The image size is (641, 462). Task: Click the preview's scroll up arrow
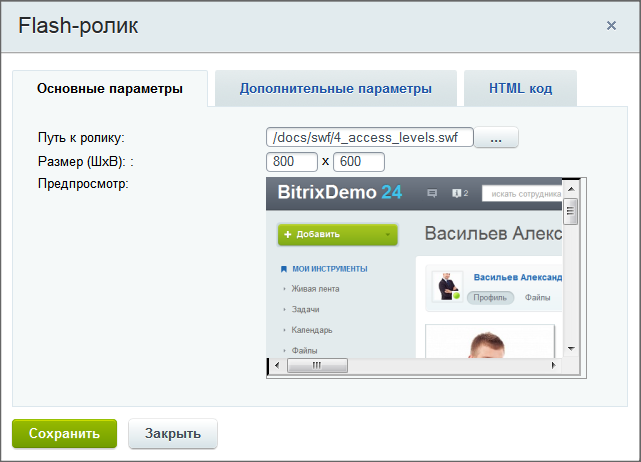[571, 189]
